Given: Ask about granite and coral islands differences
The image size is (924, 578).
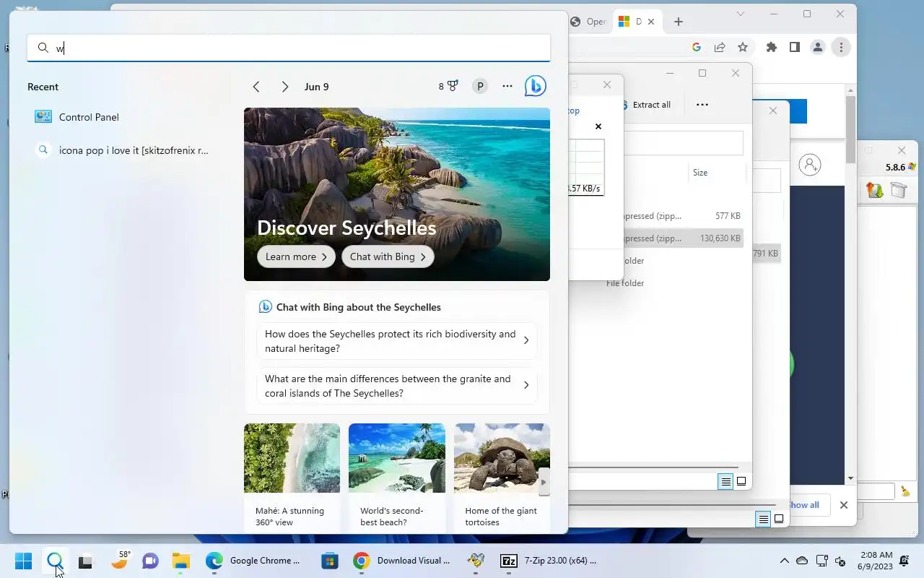Looking at the screenshot, I should pyautogui.click(x=396, y=386).
